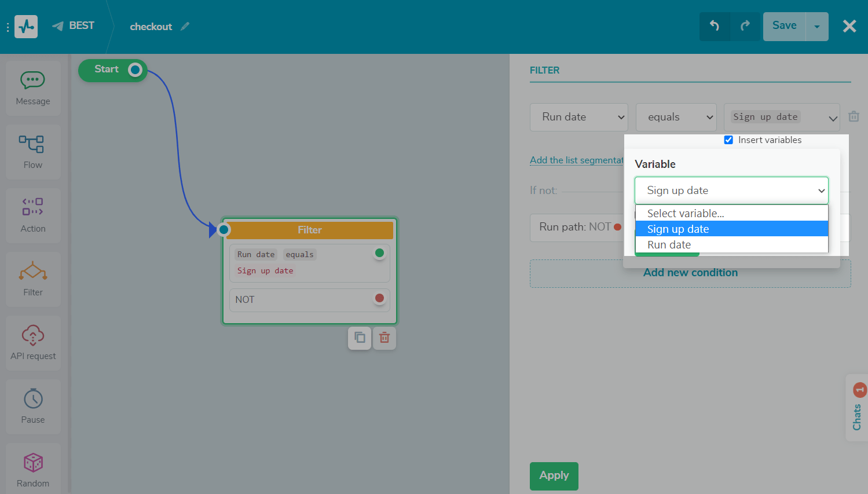The image size is (868, 494).
Task: Choose the Select variable... option
Action: click(686, 214)
